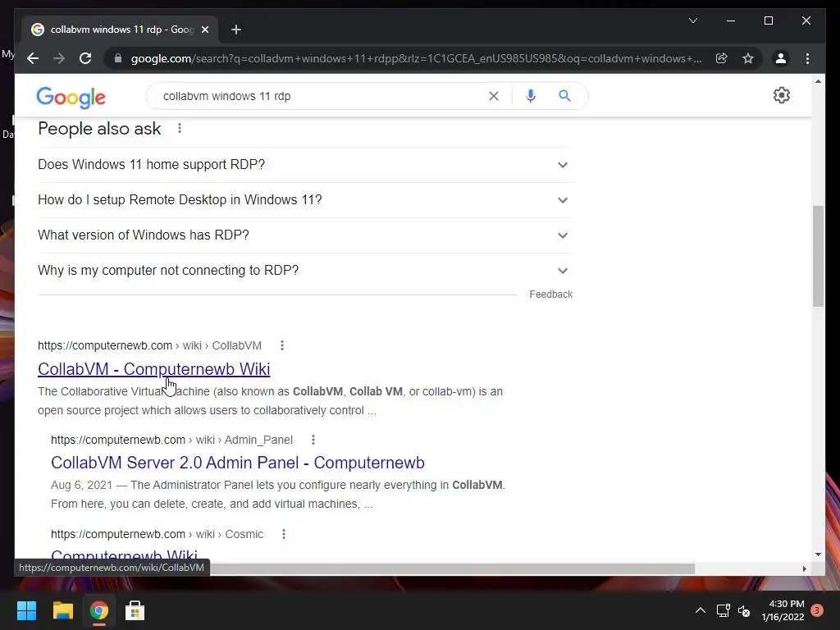The height and width of the screenshot is (630, 840).
Task: Click the Feedback link below the questions
Action: (x=550, y=294)
